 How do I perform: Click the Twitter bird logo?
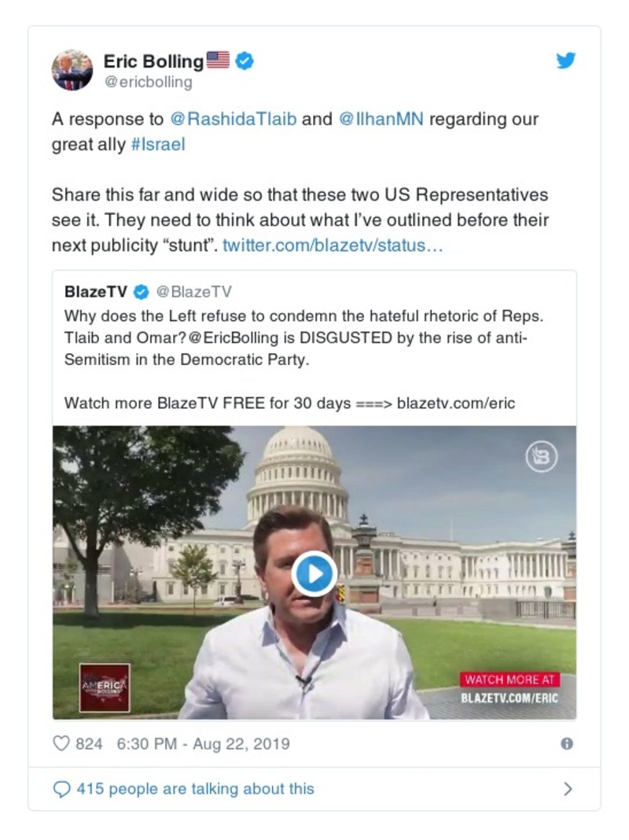(x=566, y=60)
